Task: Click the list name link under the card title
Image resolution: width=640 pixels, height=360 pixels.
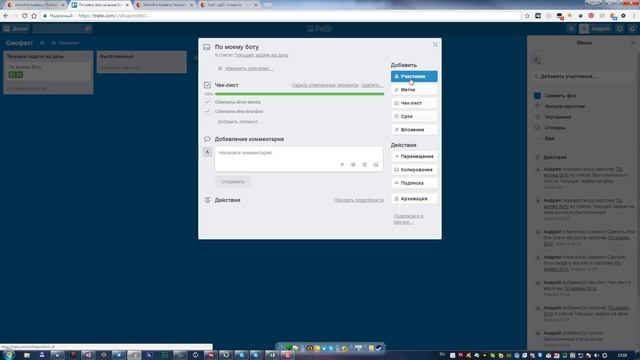Action: point(261,55)
